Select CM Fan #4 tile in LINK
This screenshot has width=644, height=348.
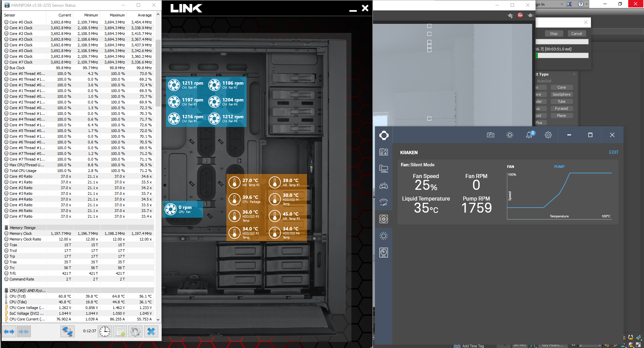coord(227,102)
